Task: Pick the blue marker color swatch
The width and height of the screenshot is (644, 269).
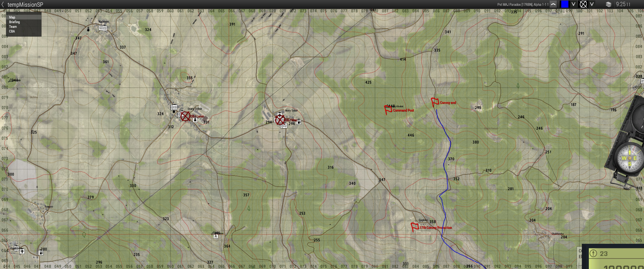Action: pos(564,4)
